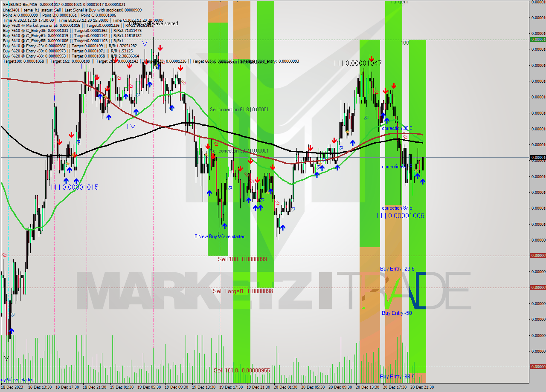Click the 'I I I 0.00001015' wave label

(x=75, y=187)
